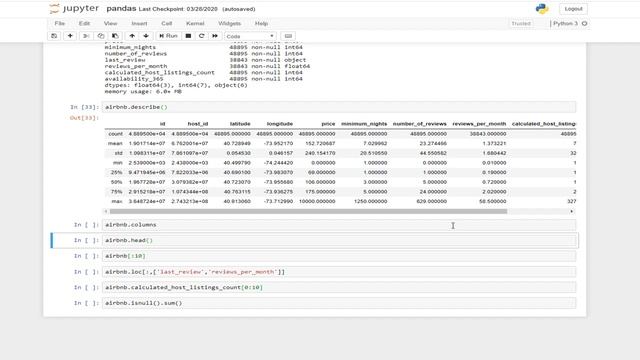The image size is (640, 360).
Task: Copy selected cells icon
Action: 101,36
